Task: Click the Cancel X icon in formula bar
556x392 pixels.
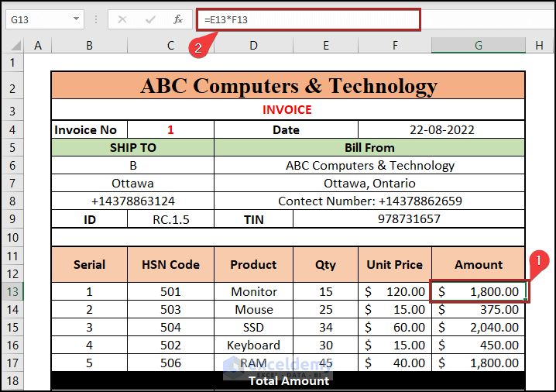Action: [122, 19]
